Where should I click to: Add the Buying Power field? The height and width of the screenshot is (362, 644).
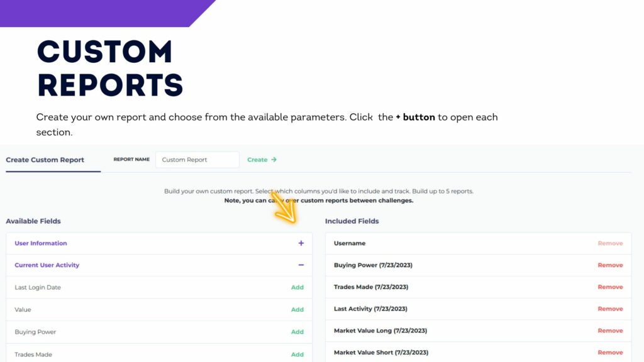tap(297, 332)
